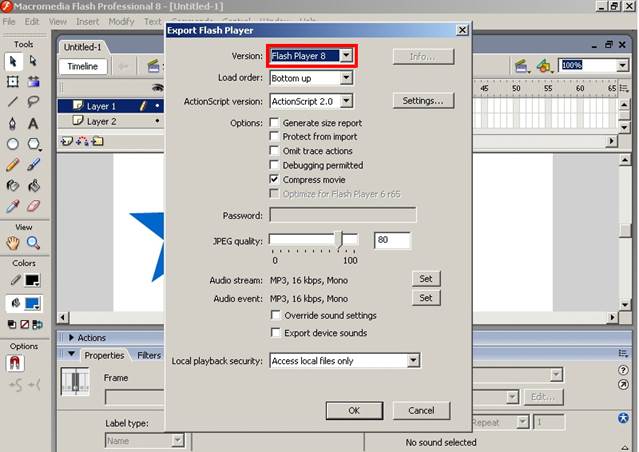The image size is (639, 452).
Task: Click the Edit Symbols icon
Action: [x=543, y=66]
